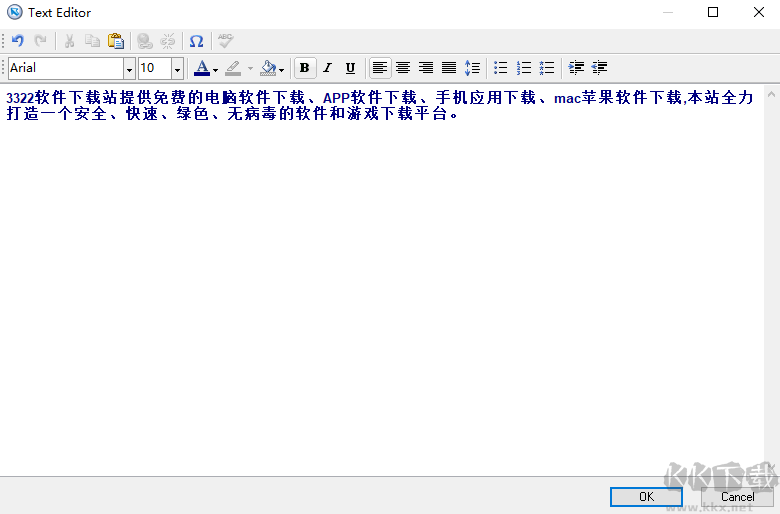780x514 pixels.
Task: Justify the paragraph text
Action: pos(449,68)
